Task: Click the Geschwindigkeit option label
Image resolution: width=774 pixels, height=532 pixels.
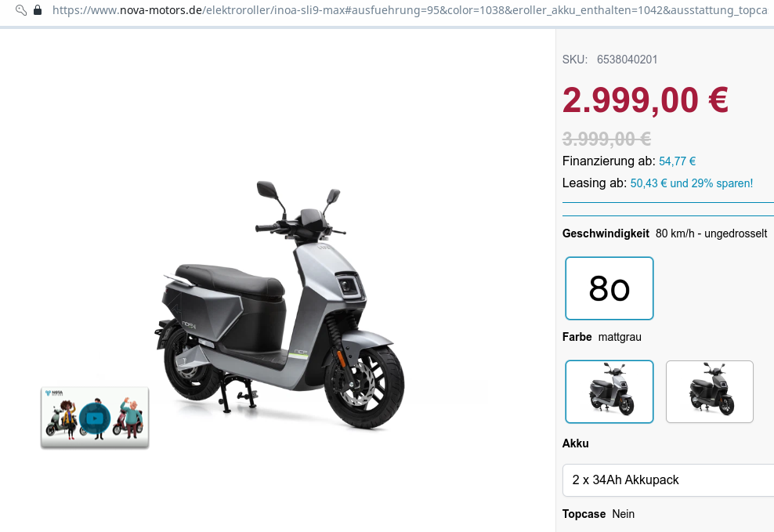Action: coord(606,233)
